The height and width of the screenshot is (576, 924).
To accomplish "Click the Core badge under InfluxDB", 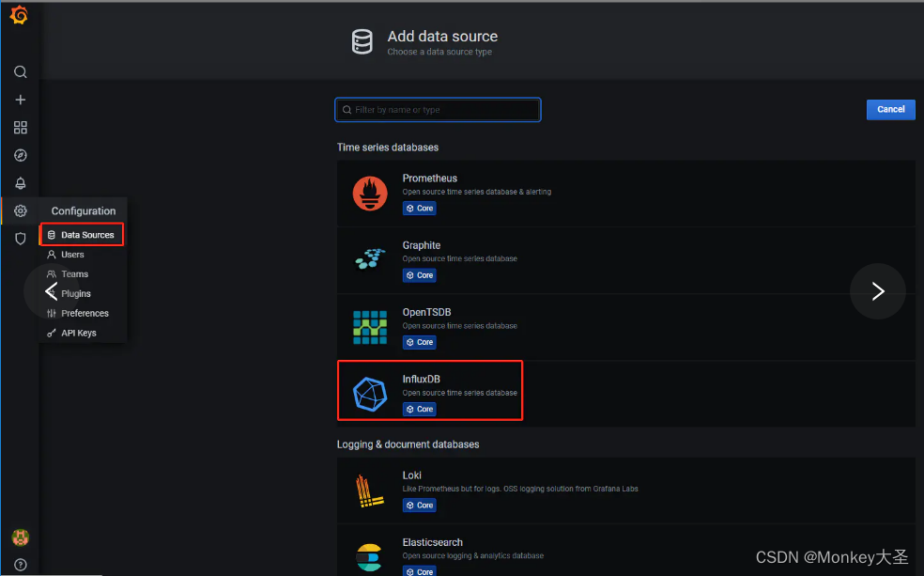I will click(420, 409).
